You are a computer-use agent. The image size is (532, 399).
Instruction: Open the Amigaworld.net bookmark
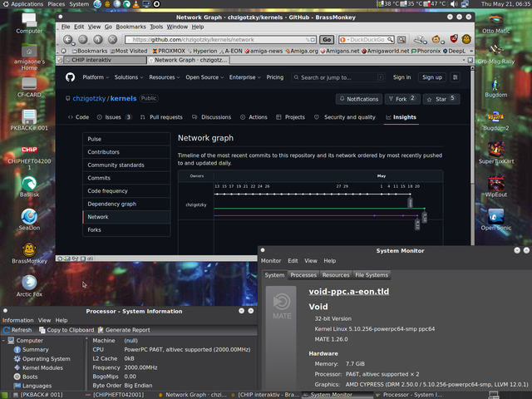[385, 51]
